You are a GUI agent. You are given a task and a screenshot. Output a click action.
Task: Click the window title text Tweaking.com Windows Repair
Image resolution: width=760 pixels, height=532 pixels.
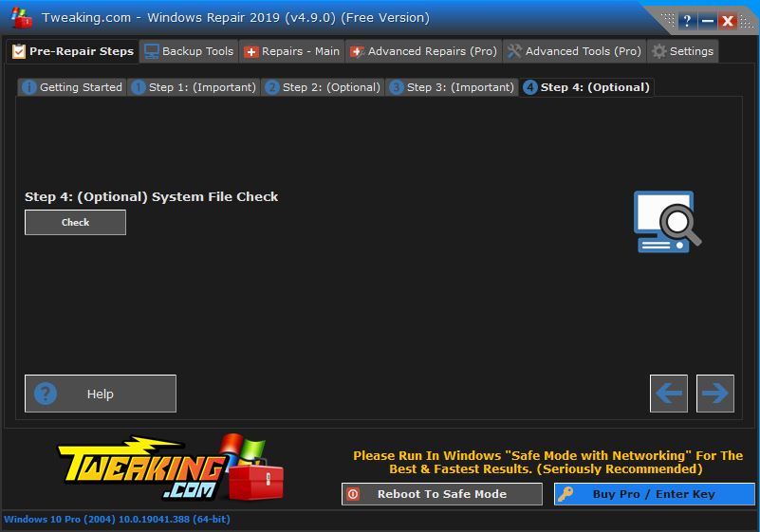[235, 18]
